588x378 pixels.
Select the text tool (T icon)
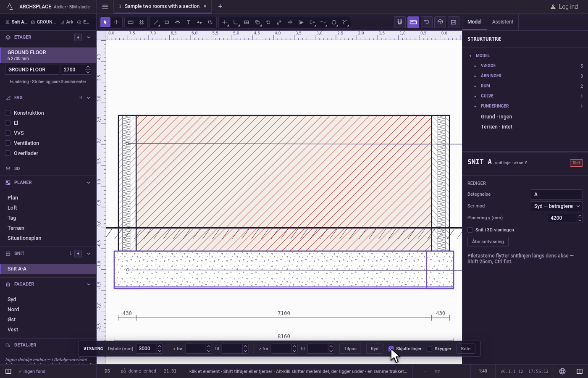pos(189,22)
